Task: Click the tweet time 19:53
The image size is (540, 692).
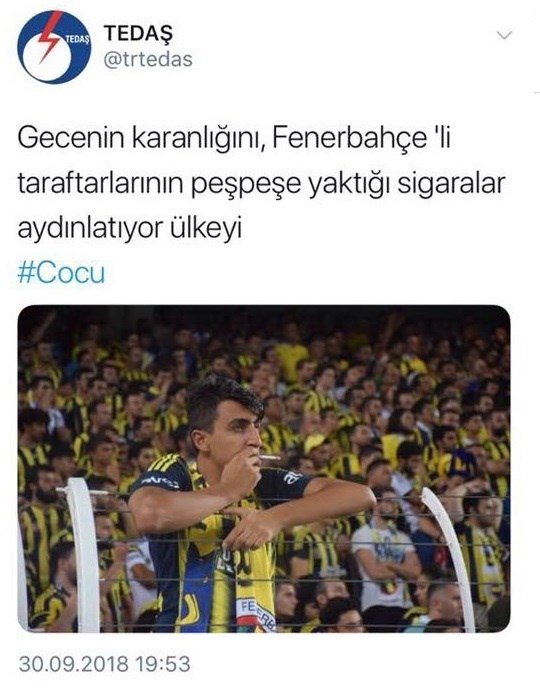Action: click(163, 664)
